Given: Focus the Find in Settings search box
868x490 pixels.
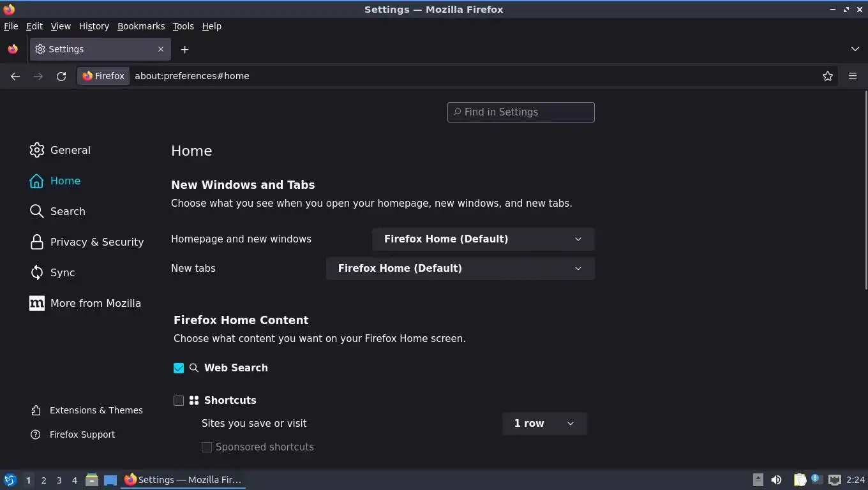Looking at the screenshot, I should coord(521,112).
